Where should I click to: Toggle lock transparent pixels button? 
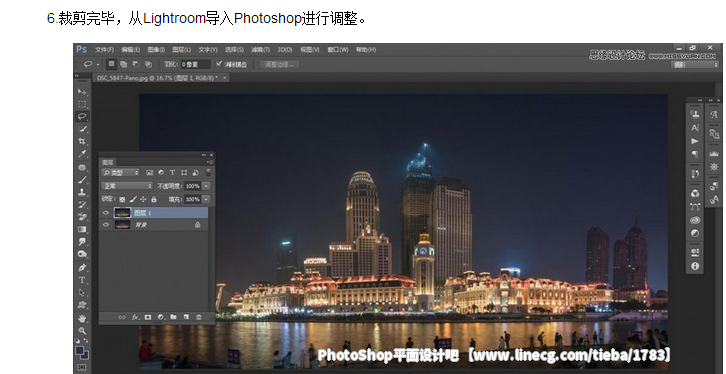(x=122, y=199)
